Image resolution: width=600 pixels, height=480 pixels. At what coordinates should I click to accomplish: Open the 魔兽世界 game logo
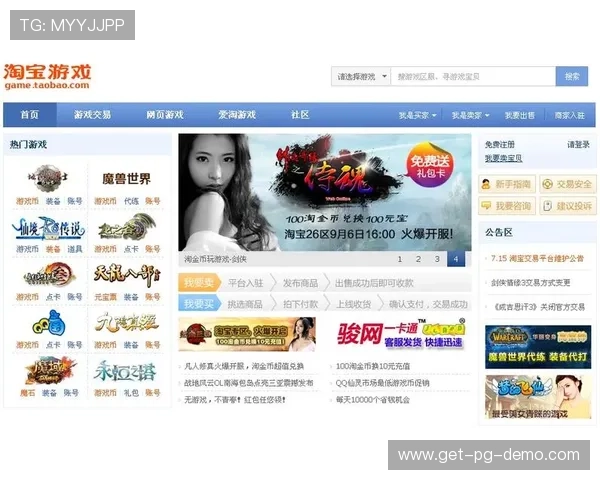127,179
